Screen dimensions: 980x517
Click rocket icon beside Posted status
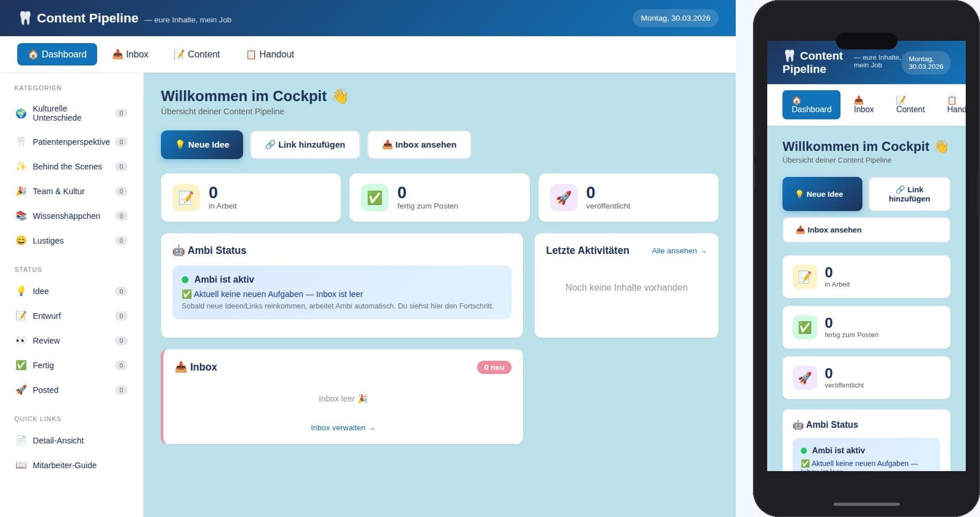[x=21, y=390]
